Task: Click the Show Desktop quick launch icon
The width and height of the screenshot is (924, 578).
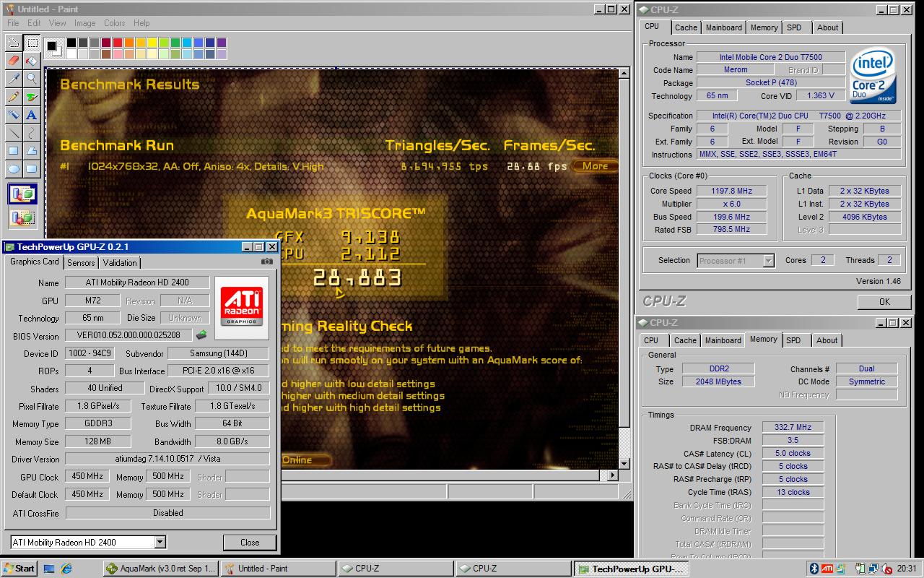Action: coord(49,569)
